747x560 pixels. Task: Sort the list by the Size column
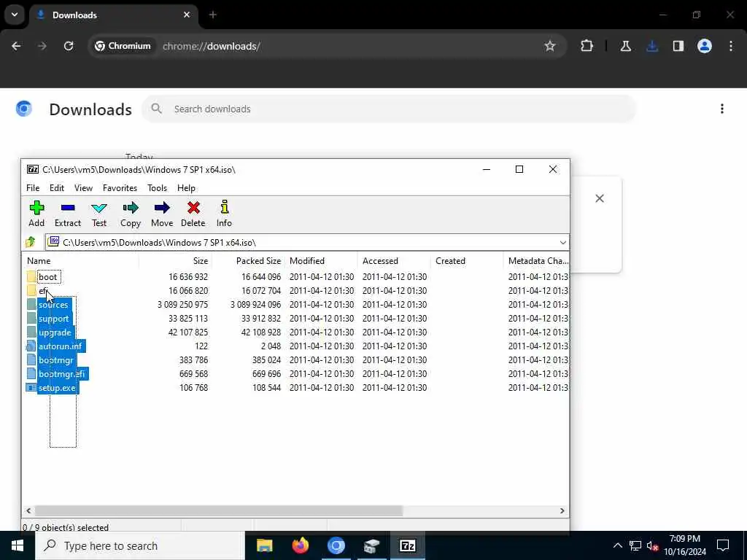tap(175, 261)
